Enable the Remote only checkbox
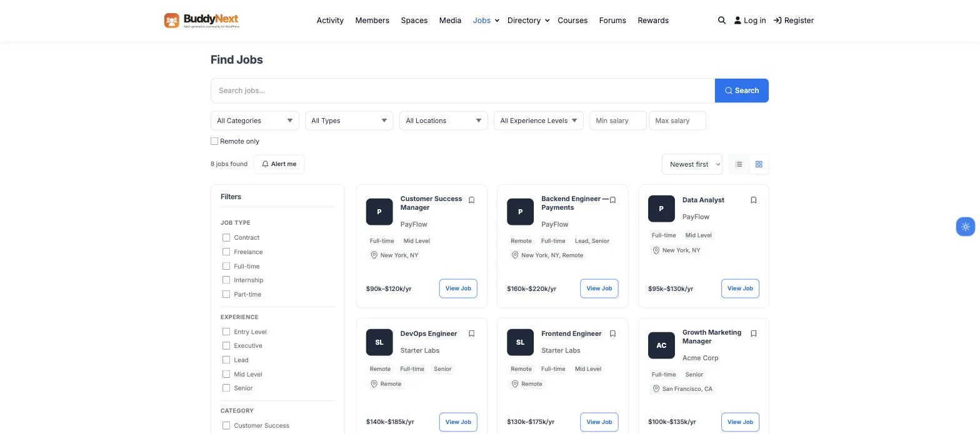 click(214, 141)
